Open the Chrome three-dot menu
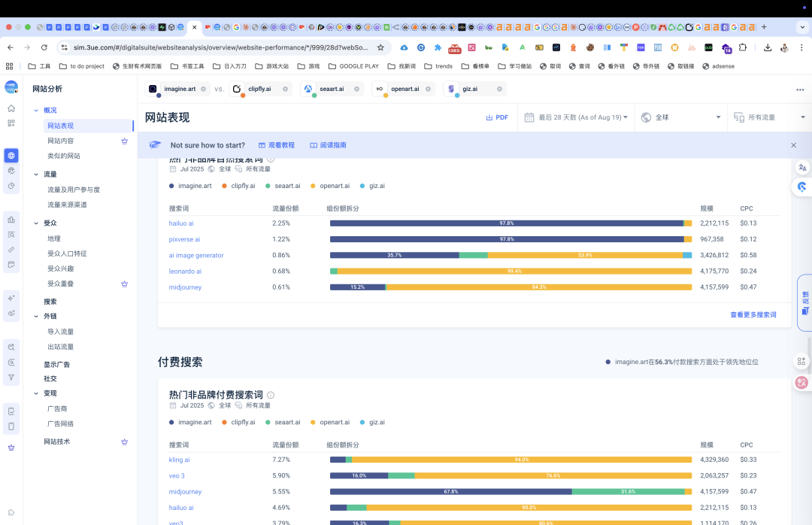Screen dimensions: 812x525 pos(801,47)
